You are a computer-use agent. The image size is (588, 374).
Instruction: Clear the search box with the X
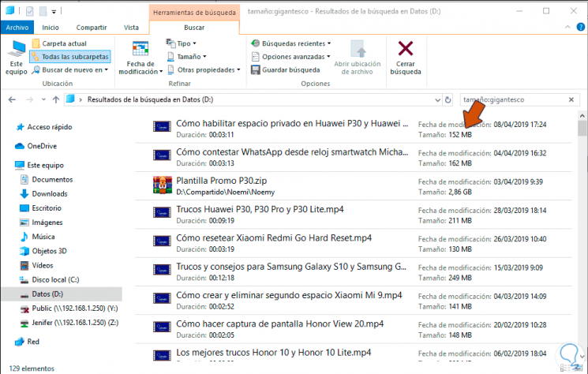(571, 99)
